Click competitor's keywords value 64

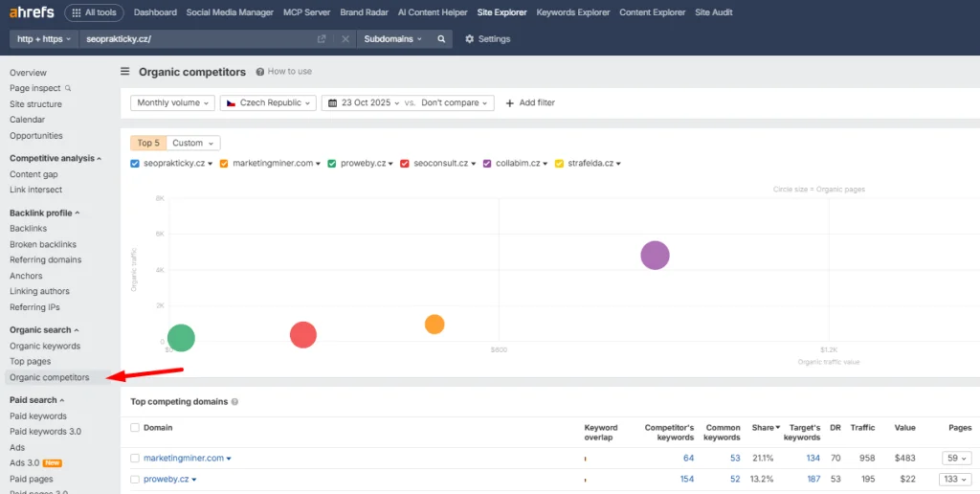click(x=688, y=459)
